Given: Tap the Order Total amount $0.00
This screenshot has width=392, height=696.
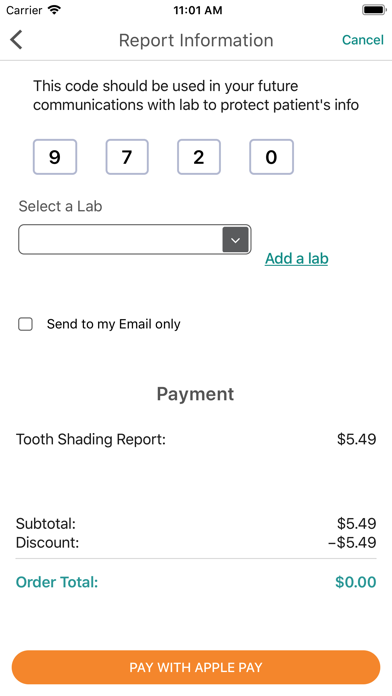Looking at the screenshot, I should click(x=356, y=582).
